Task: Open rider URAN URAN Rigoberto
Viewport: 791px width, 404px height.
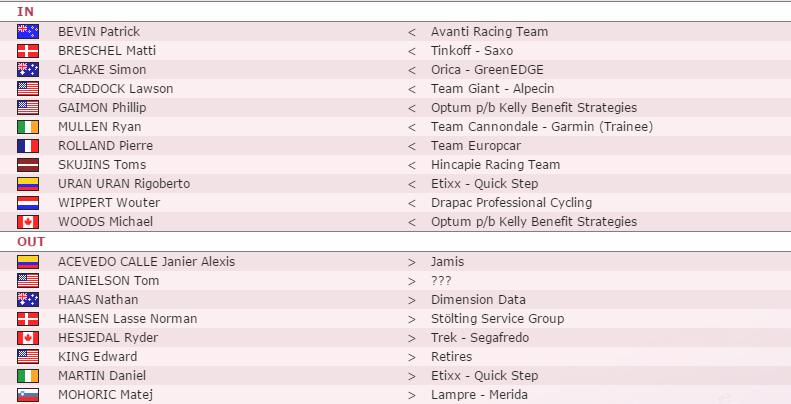Action: point(124,184)
